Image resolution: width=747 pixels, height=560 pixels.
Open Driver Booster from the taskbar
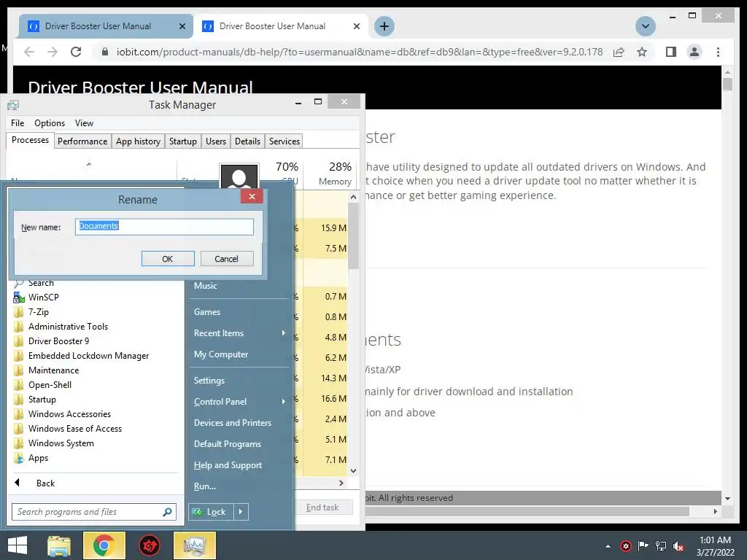click(149, 545)
